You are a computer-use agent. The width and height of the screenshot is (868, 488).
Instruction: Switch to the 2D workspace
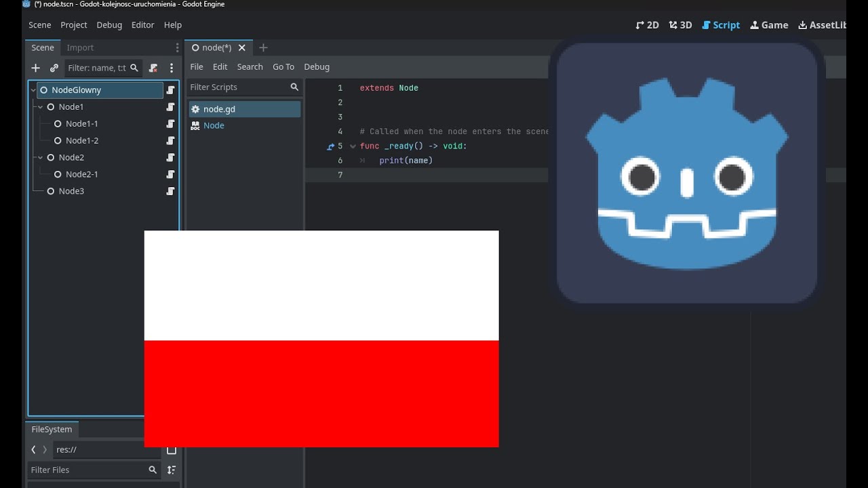tap(647, 25)
